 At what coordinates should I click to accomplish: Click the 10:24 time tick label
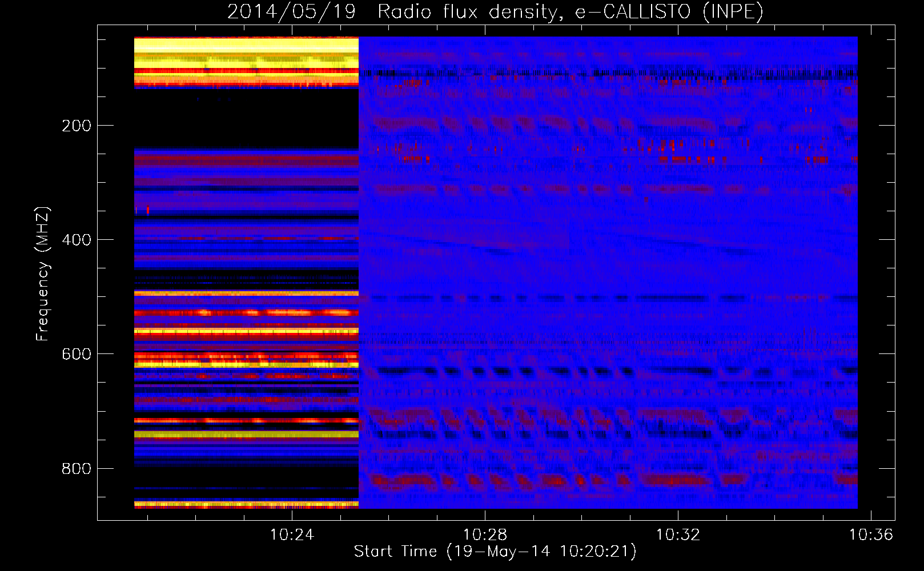tap(292, 535)
